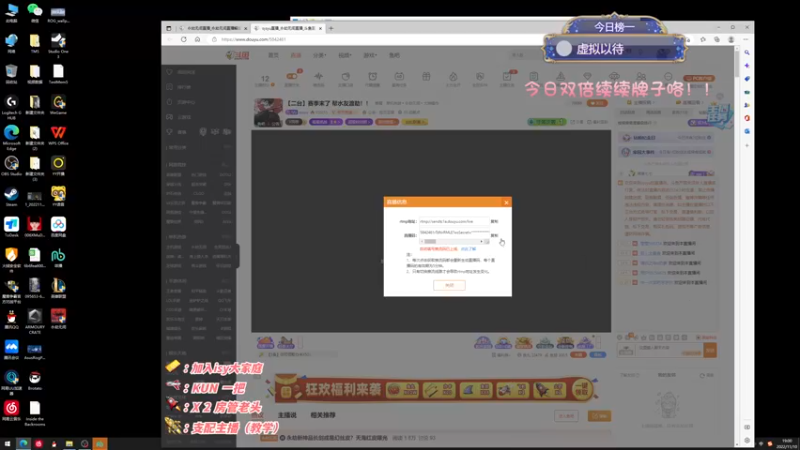The image size is (800, 450).
Task: Click the waveform icon in toolbar
Action: tap(318, 77)
